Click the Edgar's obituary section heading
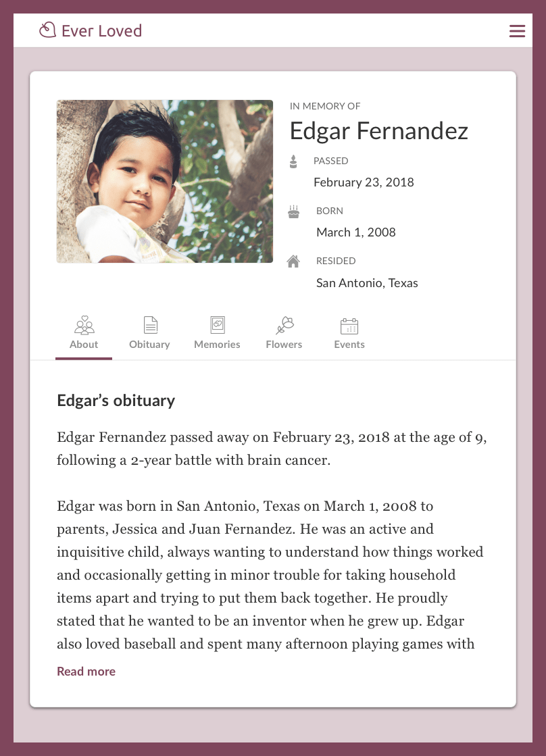 tap(116, 401)
